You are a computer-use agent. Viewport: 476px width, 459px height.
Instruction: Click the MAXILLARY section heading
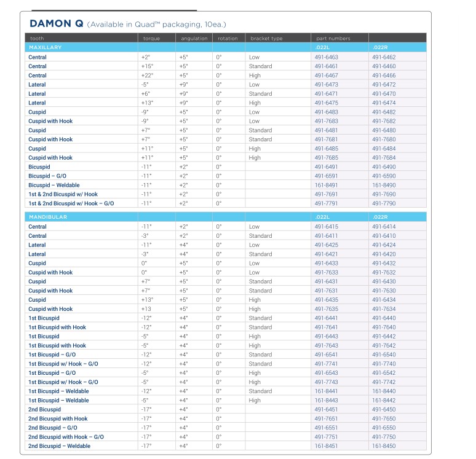tap(46, 47)
